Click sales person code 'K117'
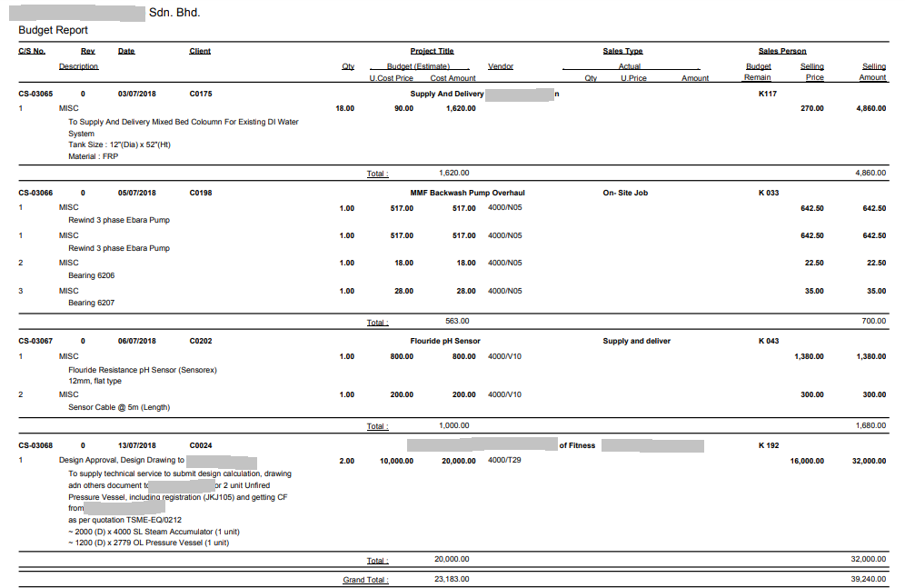The width and height of the screenshot is (905, 588). point(768,94)
